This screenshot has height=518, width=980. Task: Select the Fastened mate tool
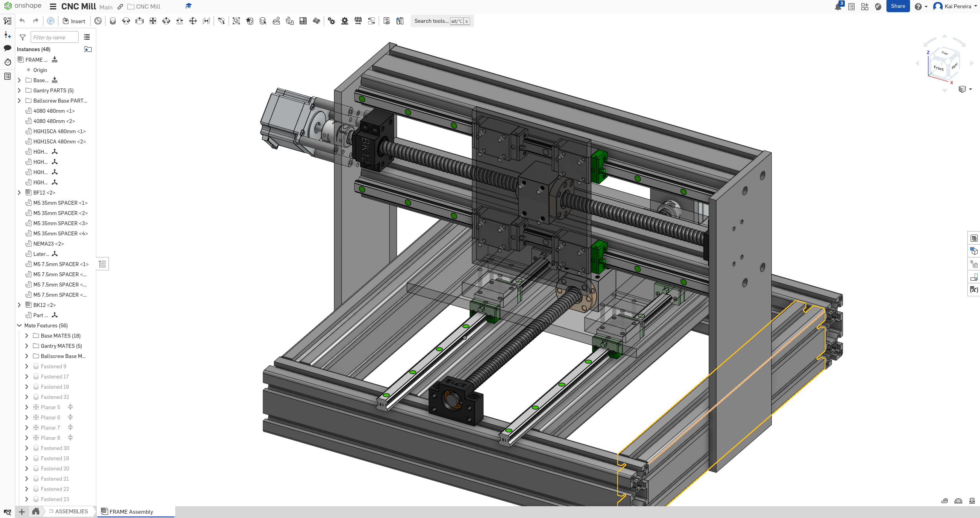point(113,21)
